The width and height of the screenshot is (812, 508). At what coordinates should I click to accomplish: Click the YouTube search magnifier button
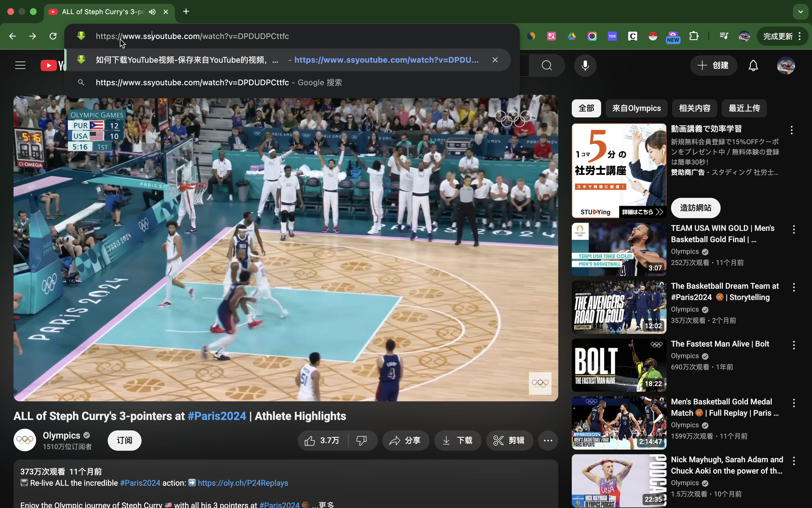pos(547,65)
